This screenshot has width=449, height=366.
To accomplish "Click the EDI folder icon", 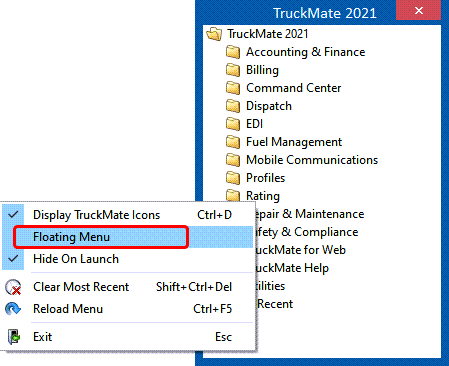I will point(233,124).
